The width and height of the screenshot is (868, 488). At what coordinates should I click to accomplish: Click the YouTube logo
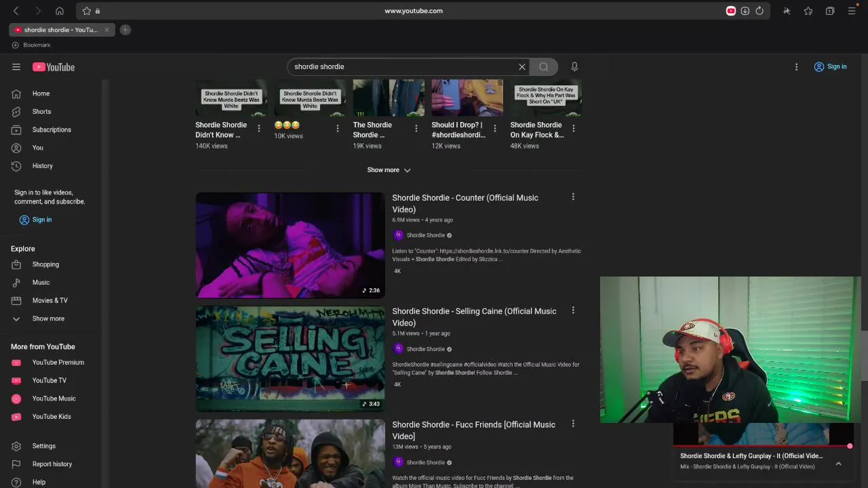[x=54, y=67]
